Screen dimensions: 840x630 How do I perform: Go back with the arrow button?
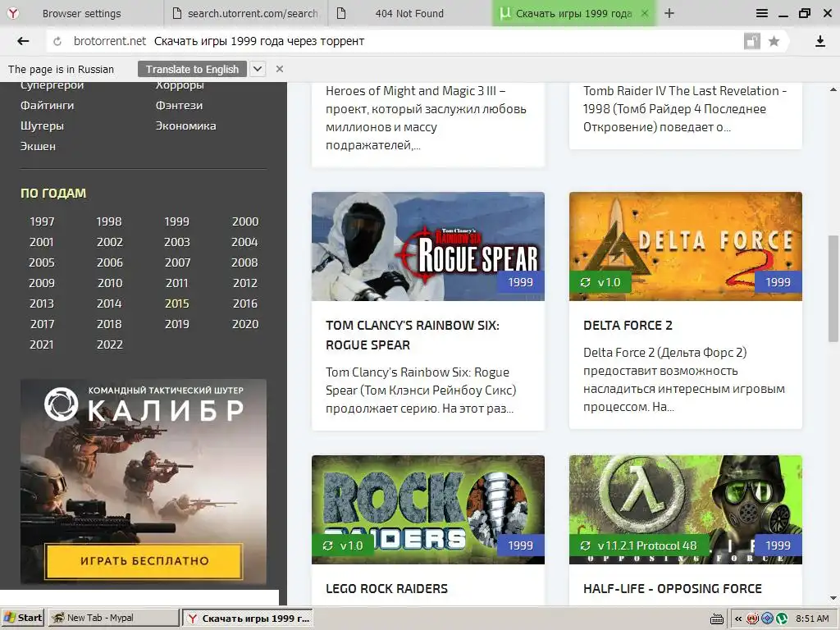coord(23,41)
